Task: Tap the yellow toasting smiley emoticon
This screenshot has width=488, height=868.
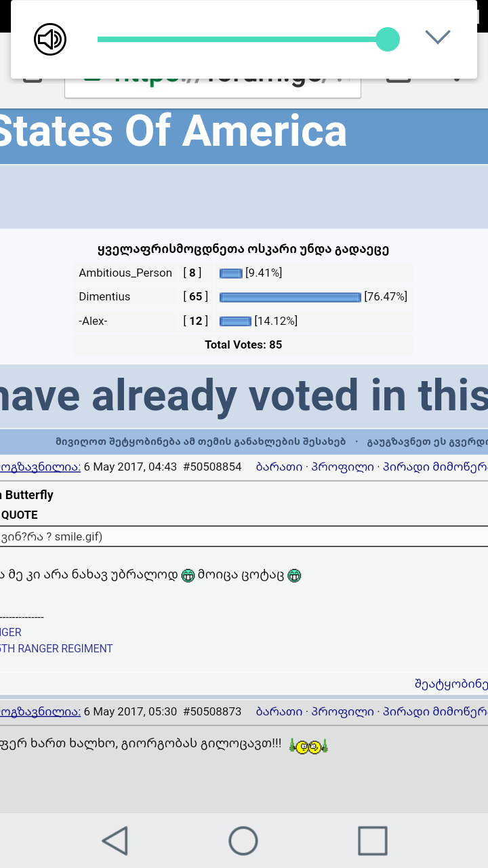Action: click(x=308, y=747)
